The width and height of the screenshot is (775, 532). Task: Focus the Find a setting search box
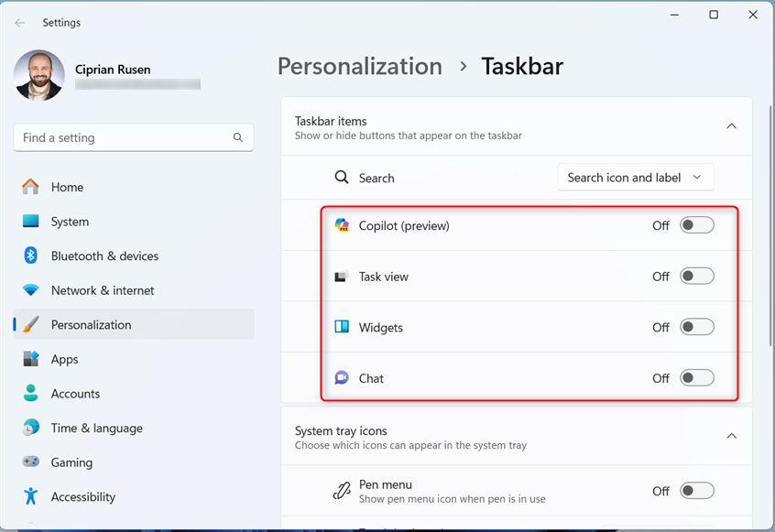pyautogui.click(x=134, y=138)
